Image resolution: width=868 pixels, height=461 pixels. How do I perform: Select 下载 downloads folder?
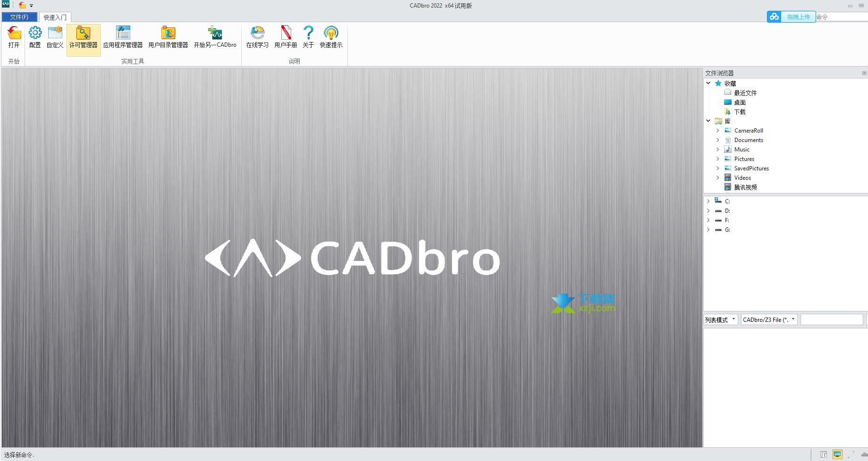click(735, 112)
